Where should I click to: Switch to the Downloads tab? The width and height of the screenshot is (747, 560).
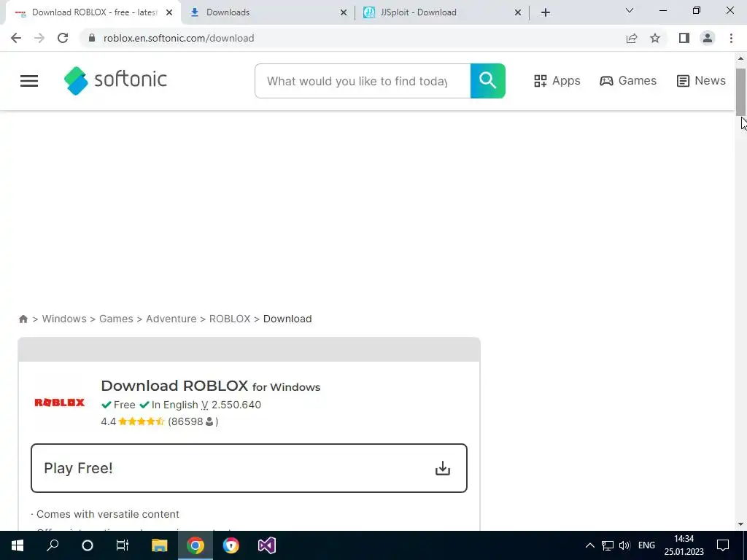point(268,12)
